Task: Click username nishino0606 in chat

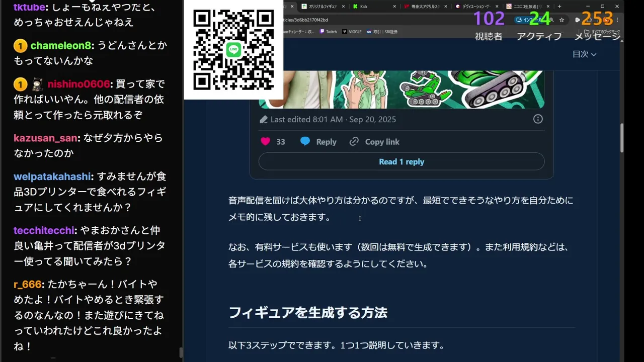Action: [78, 84]
